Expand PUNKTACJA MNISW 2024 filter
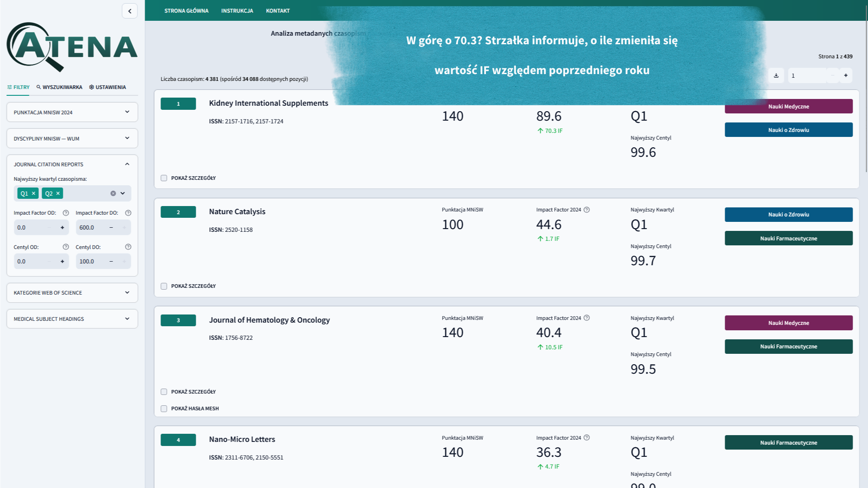868x488 pixels. pos(72,112)
